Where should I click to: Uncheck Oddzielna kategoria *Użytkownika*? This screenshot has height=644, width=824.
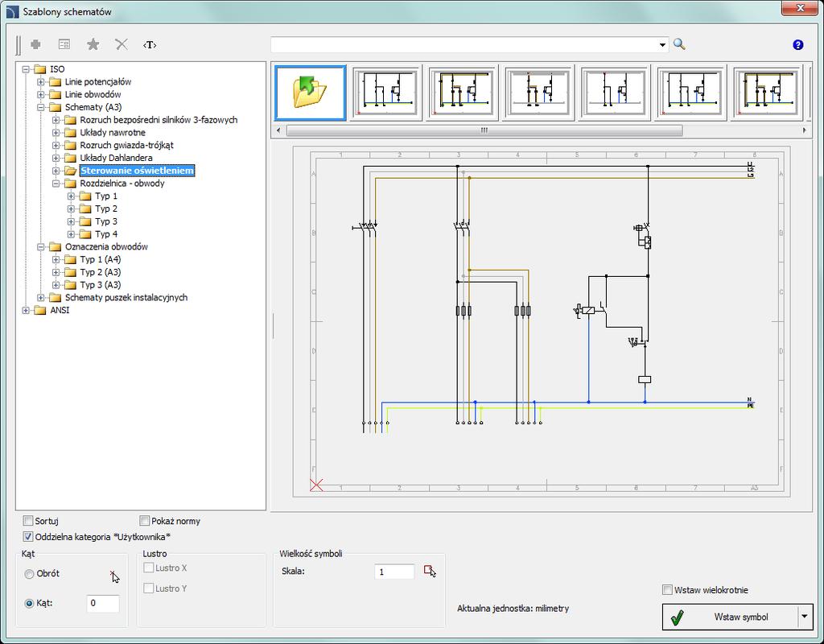[x=28, y=537]
